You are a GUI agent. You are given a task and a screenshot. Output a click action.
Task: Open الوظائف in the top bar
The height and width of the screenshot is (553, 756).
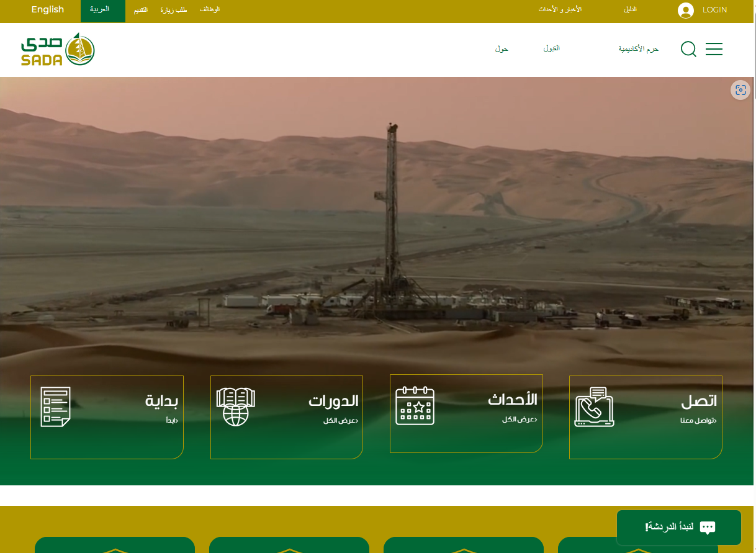pos(210,10)
